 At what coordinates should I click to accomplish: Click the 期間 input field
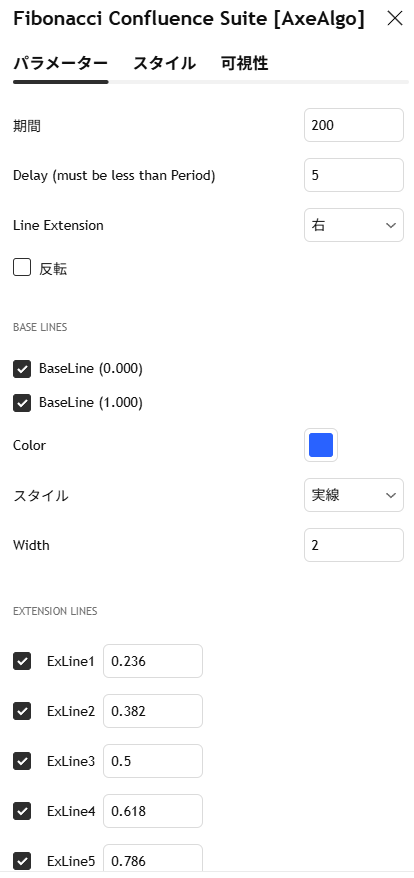coord(353,125)
